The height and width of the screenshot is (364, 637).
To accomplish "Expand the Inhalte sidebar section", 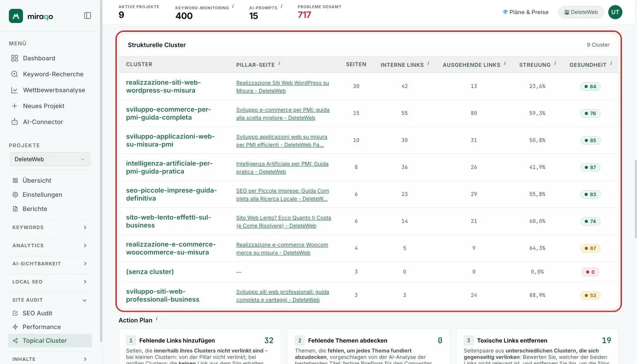I will (50, 359).
